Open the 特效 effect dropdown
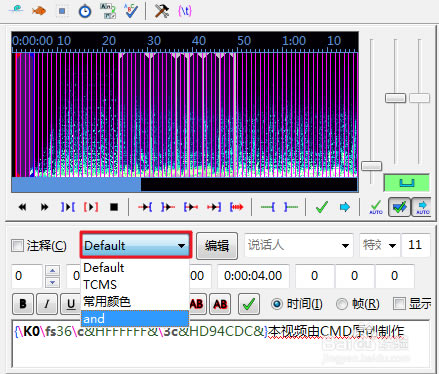This screenshot has height=374, width=439. click(x=380, y=246)
